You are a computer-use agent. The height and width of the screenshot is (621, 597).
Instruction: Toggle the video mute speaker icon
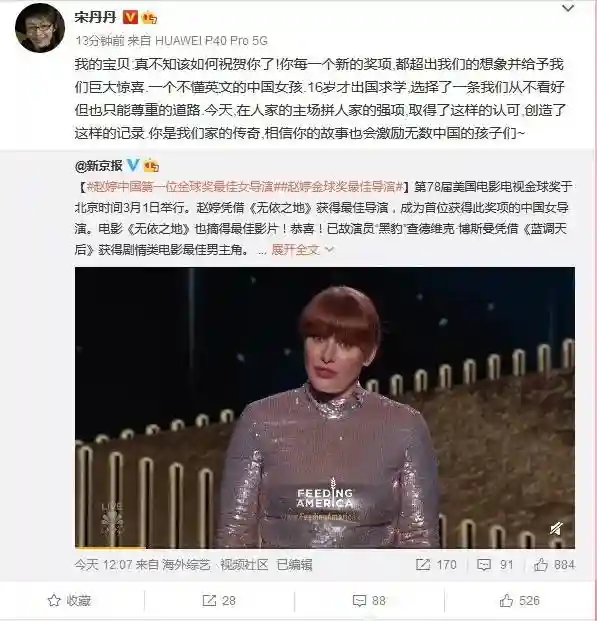[x=557, y=528]
